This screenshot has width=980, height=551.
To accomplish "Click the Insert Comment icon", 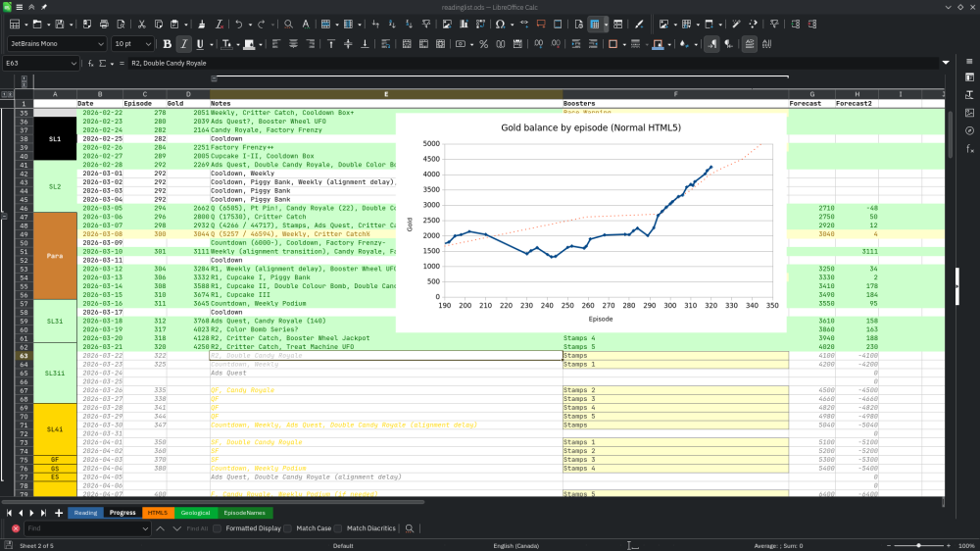I will [541, 25].
